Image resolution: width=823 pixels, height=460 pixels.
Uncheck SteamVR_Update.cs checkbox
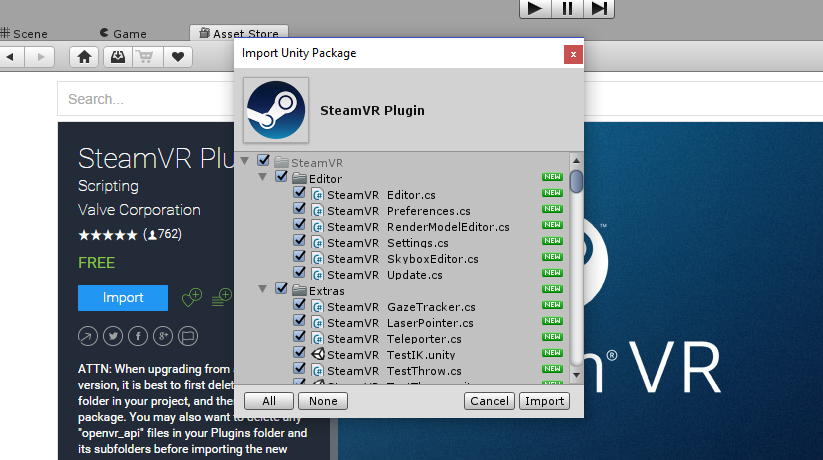click(x=300, y=273)
